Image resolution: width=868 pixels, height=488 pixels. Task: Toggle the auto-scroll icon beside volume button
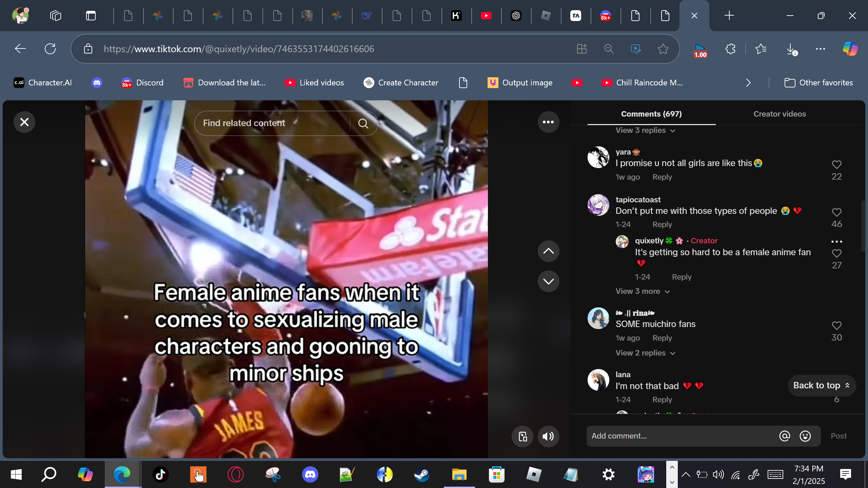coord(522,436)
